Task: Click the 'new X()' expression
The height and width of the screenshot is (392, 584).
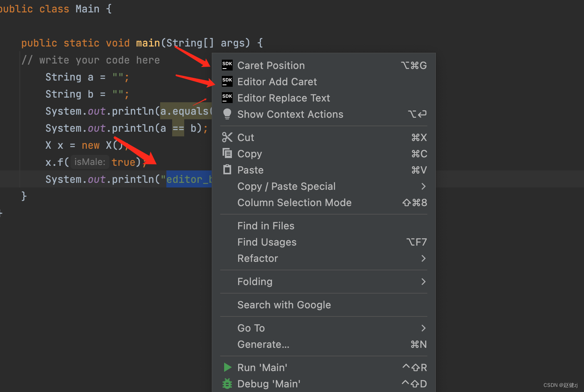Action: [x=102, y=145]
